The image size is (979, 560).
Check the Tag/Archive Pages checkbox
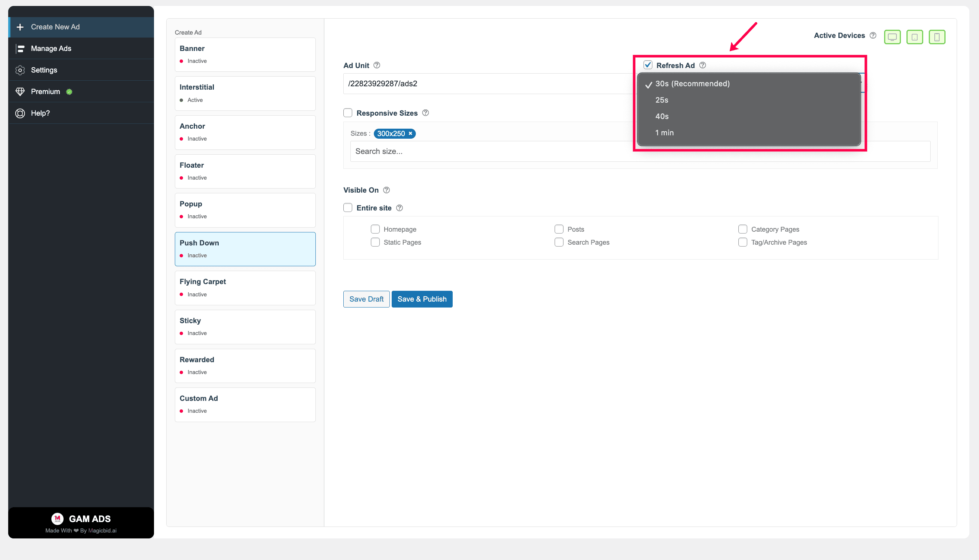point(743,242)
